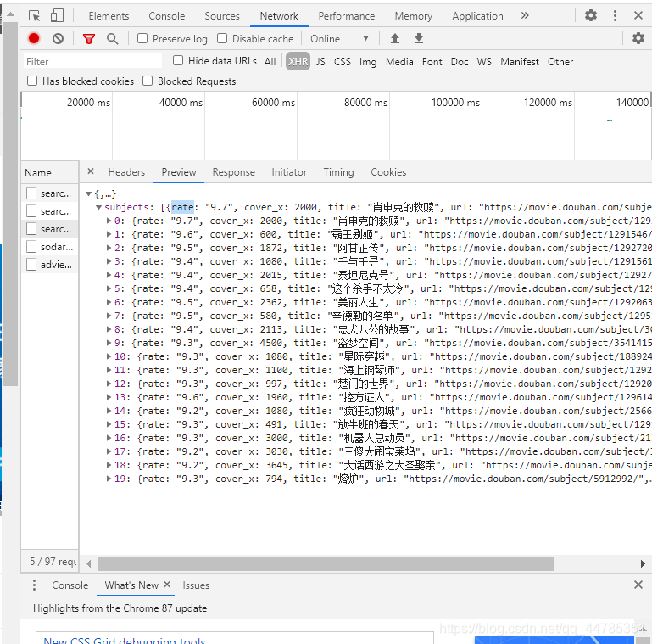Show more DevTools tabs chevron

pos(525,16)
